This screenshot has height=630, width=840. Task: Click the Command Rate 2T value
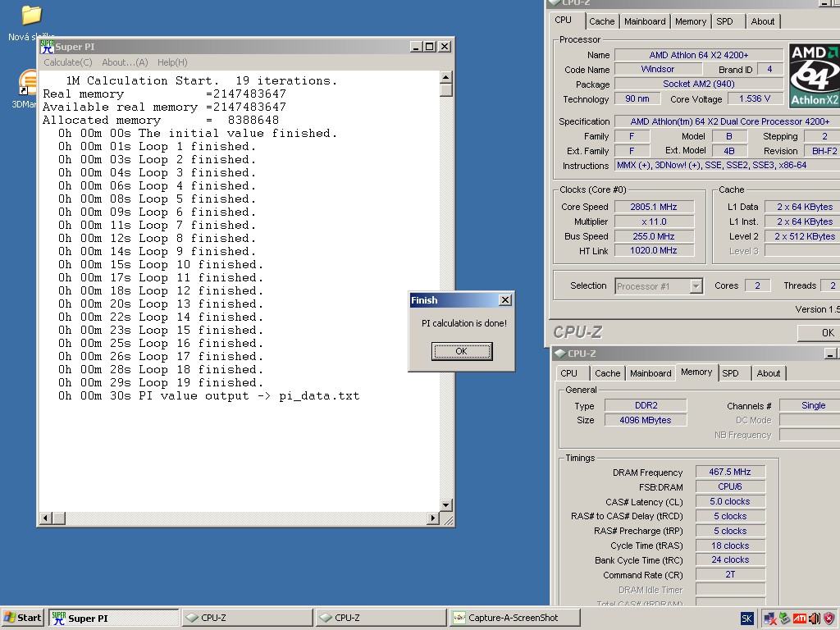click(x=730, y=574)
